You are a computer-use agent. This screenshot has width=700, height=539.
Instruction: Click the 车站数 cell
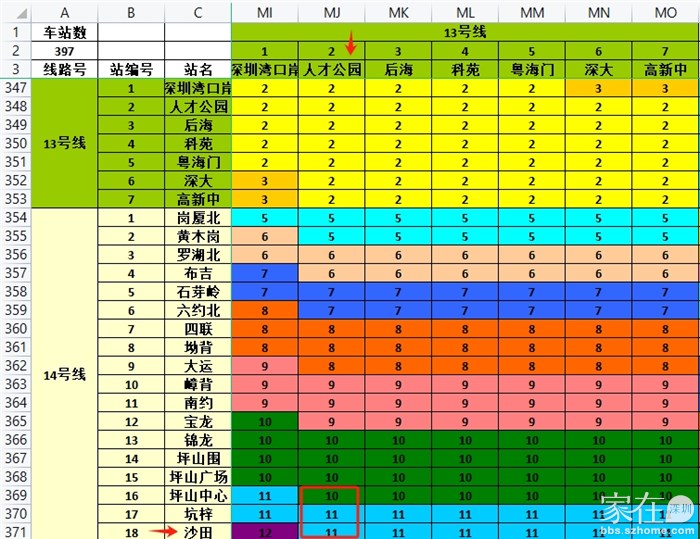pos(65,32)
